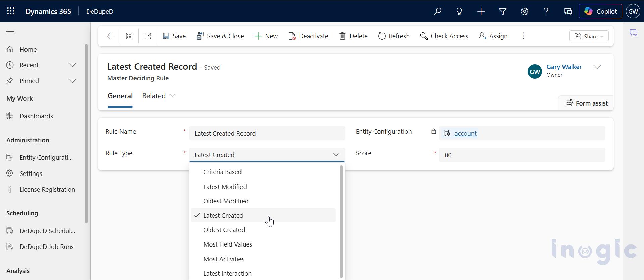Assign the record
The height and width of the screenshot is (280, 644).
tap(493, 36)
